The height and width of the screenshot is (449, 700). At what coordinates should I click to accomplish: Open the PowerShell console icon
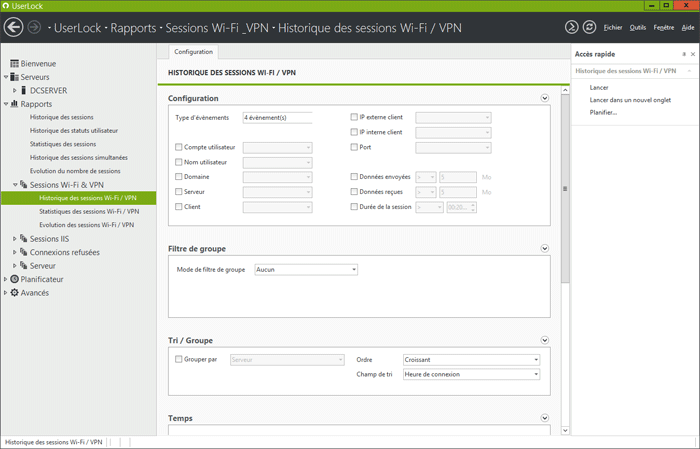pos(571,27)
